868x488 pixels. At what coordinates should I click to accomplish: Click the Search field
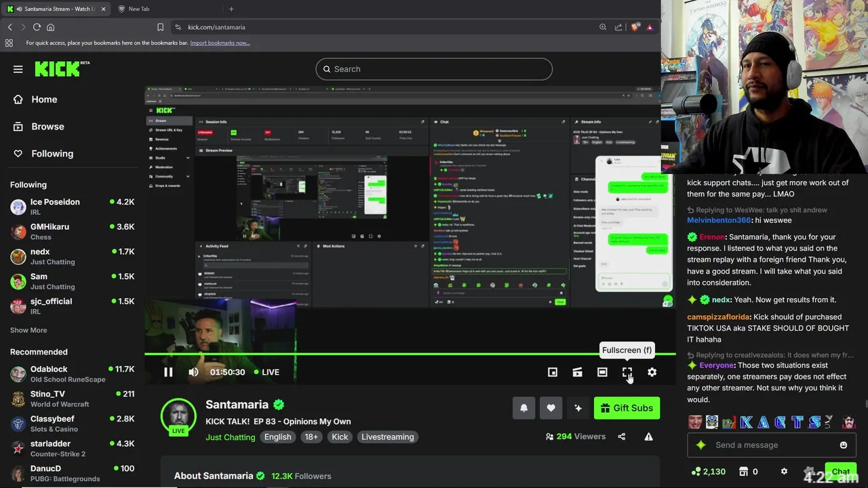(x=434, y=69)
